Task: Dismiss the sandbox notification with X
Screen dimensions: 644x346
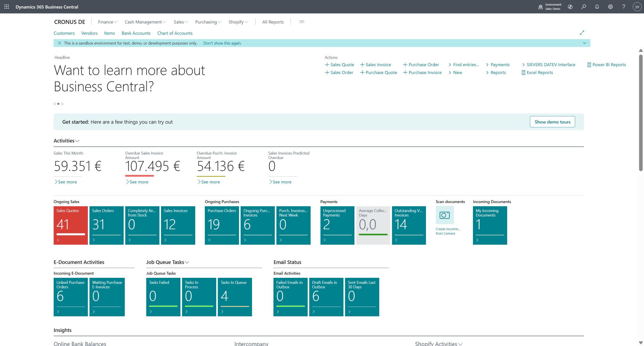Action: pyautogui.click(x=59, y=43)
